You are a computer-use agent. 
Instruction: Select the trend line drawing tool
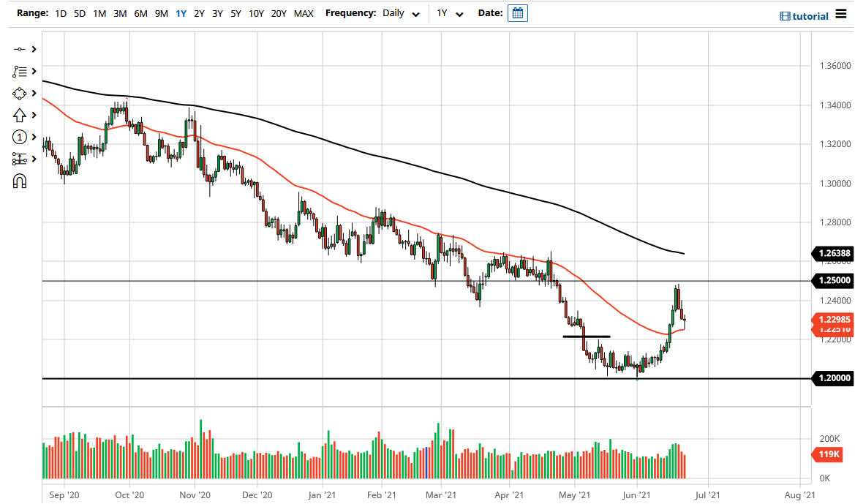20,49
